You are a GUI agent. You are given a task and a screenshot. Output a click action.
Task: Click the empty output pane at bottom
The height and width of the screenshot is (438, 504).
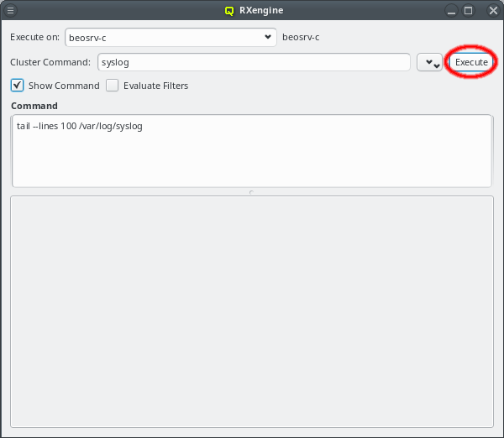pos(252,310)
